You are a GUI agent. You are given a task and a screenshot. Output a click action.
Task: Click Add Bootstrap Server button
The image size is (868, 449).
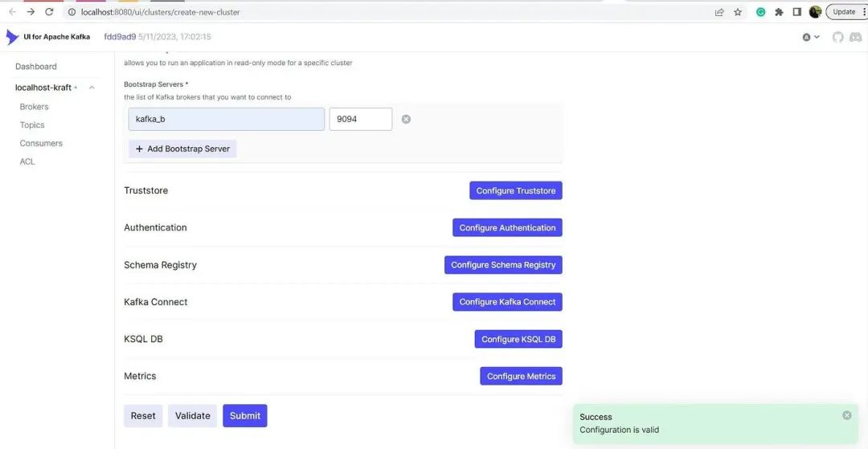pyautogui.click(x=182, y=149)
